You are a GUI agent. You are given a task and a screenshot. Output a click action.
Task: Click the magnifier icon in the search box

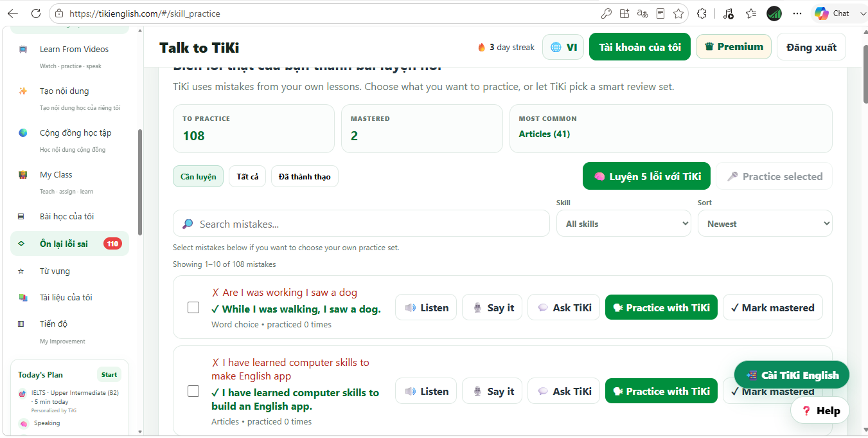tap(188, 224)
